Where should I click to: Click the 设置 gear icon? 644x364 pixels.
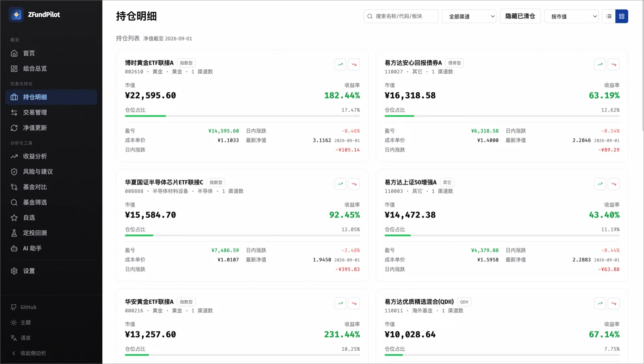coord(14,271)
